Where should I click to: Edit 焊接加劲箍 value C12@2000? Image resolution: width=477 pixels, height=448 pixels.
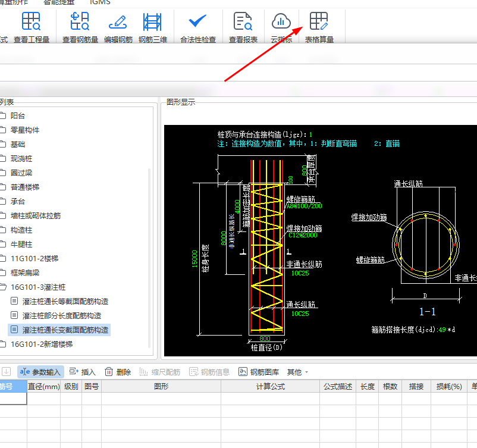(x=303, y=235)
